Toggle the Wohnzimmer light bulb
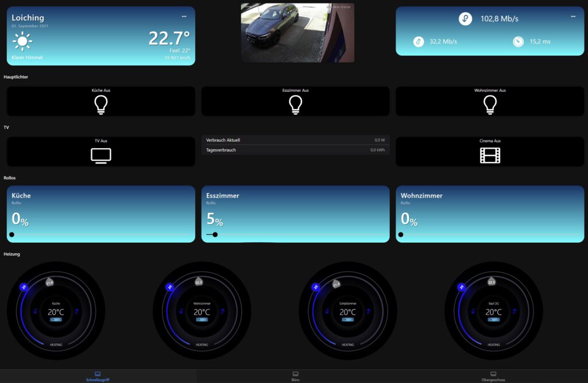 click(x=490, y=105)
